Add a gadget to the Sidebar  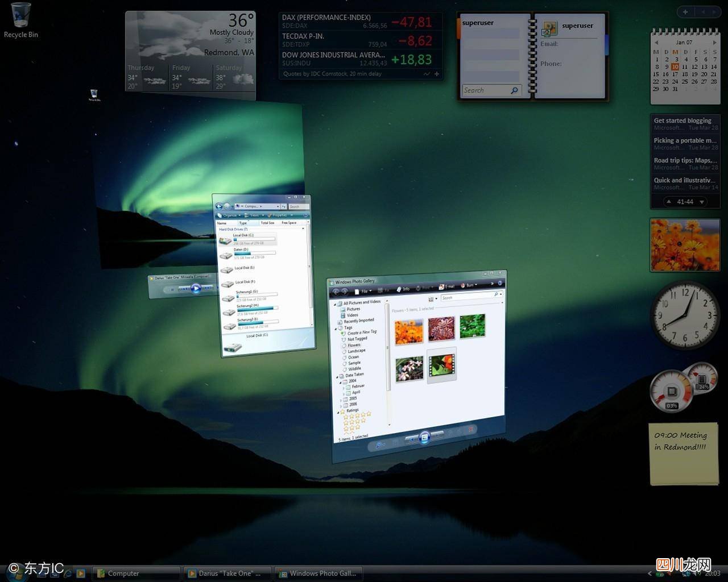[685, 11]
